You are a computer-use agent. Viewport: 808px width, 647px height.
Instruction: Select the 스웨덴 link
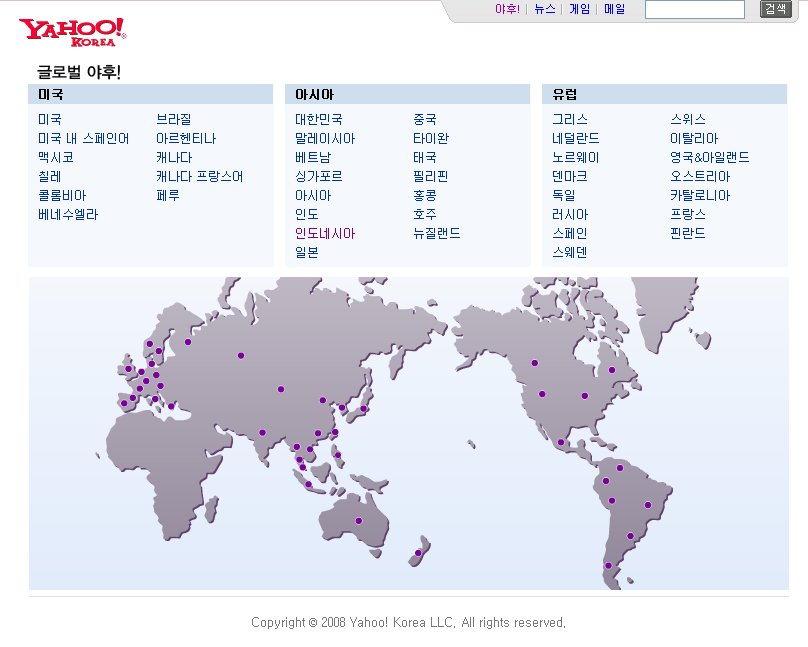coord(570,253)
